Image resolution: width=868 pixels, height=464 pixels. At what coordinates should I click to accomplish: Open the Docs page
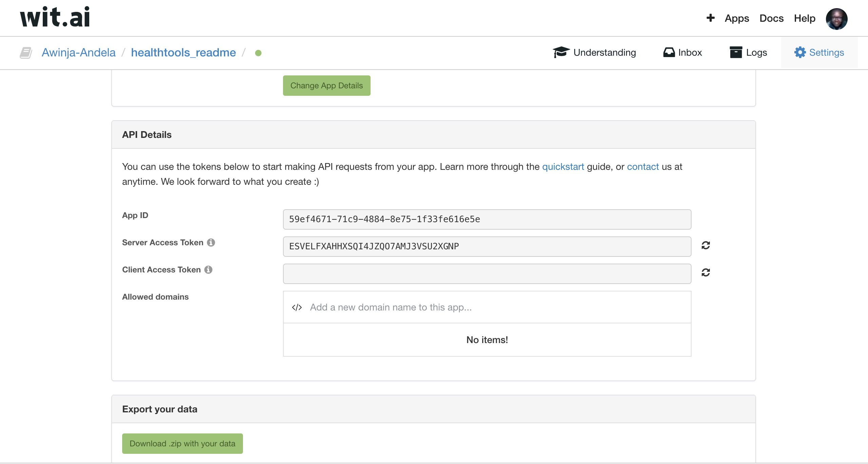(x=771, y=18)
